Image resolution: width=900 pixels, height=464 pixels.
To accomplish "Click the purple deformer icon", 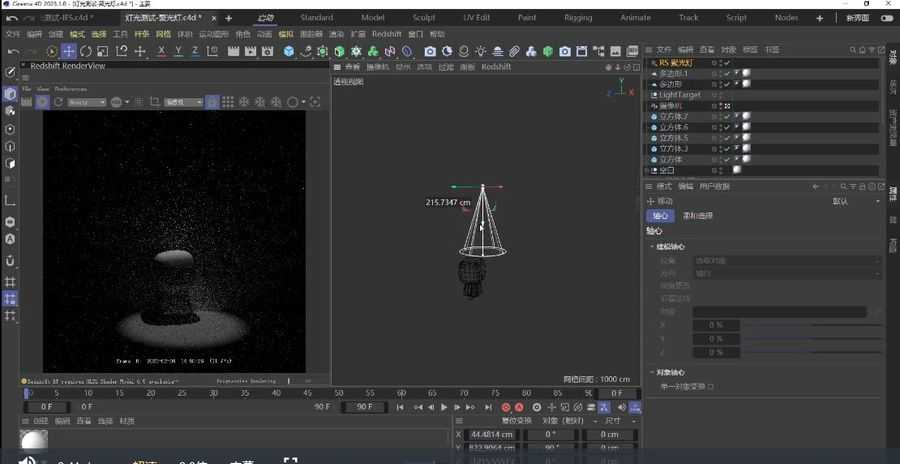I will point(406,51).
